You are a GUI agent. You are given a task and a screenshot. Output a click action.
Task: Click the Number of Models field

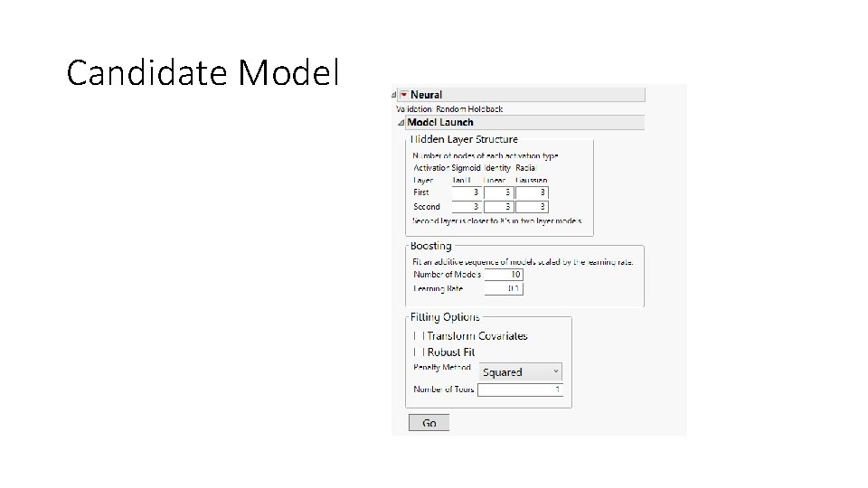(503, 275)
